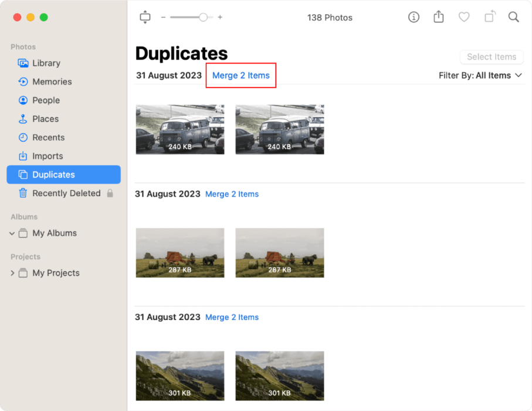Select the Rotate icon
Image resolution: width=532 pixels, height=411 pixels.
point(490,17)
